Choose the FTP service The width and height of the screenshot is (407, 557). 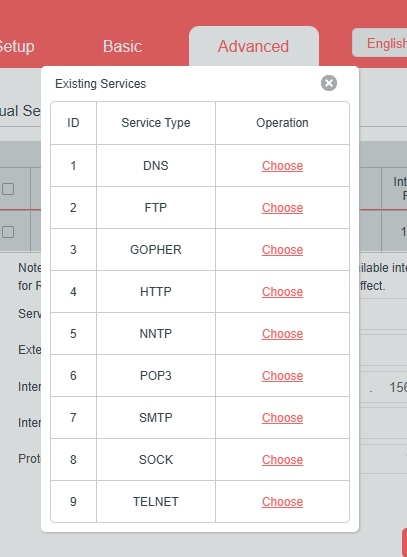point(282,208)
